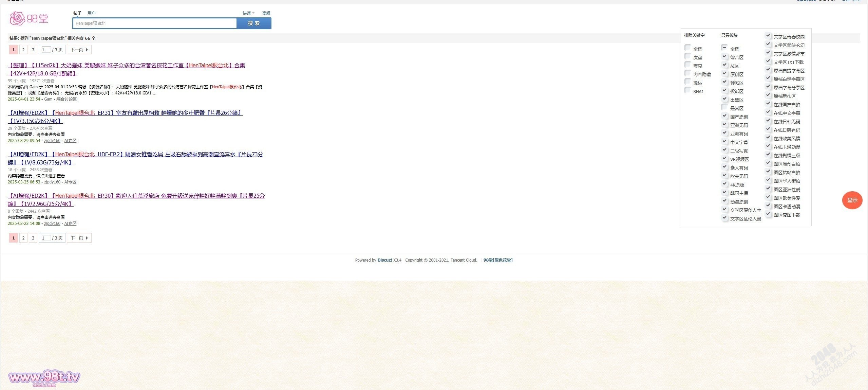Uncheck the AI区 board checkbox
The width and height of the screenshot is (868, 390).
pos(724,65)
